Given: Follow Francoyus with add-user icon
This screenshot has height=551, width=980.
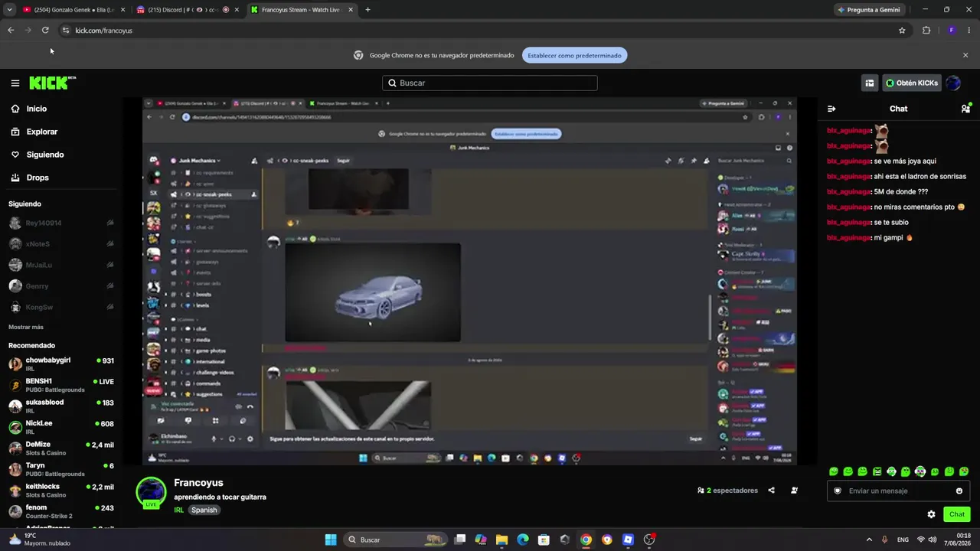Looking at the screenshot, I should point(794,491).
